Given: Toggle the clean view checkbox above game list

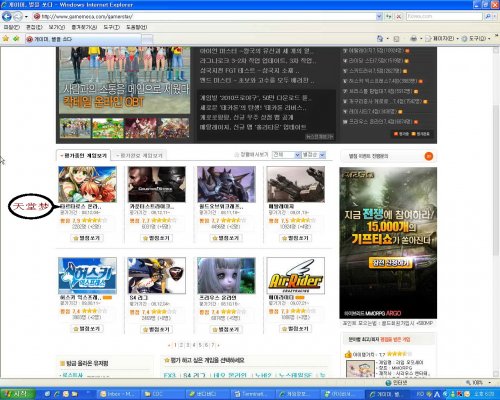Looking at the screenshot, I should (237, 155).
